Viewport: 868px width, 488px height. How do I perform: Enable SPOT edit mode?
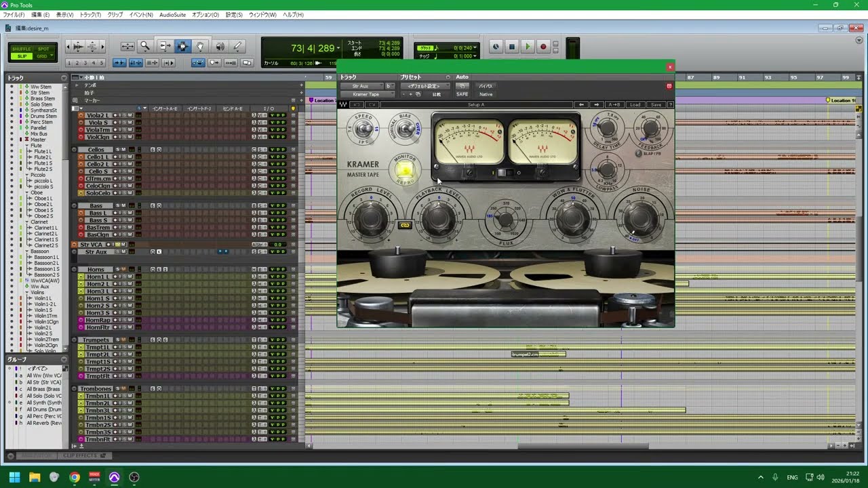(x=43, y=49)
